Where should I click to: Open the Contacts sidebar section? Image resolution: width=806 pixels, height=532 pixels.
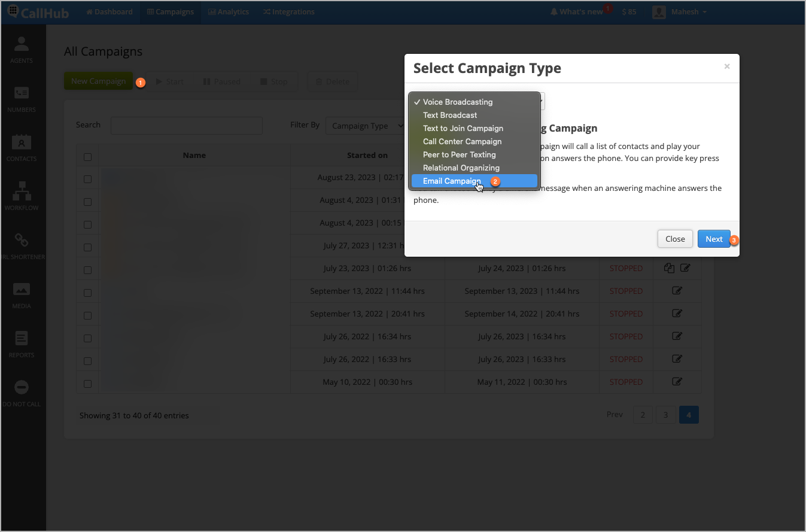tap(22, 148)
